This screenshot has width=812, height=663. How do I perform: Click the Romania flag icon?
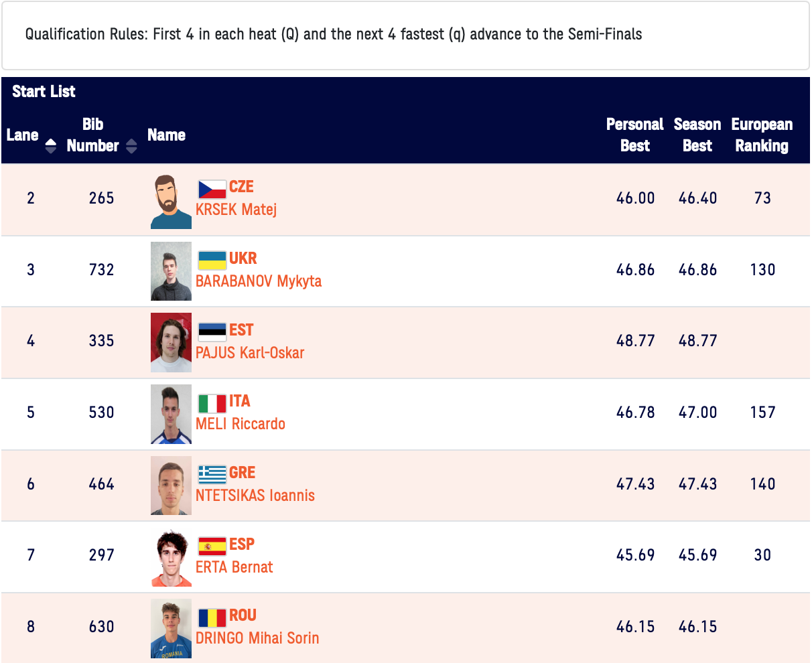point(212,617)
